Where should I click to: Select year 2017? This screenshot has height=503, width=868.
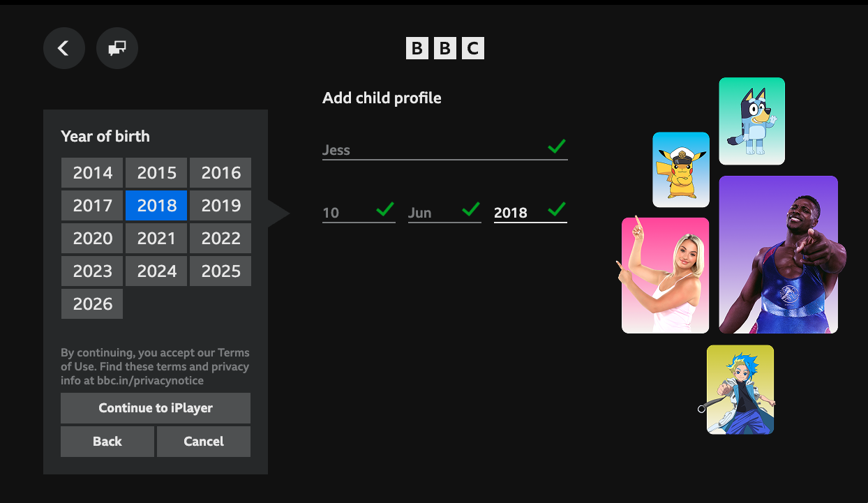(92, 206)
